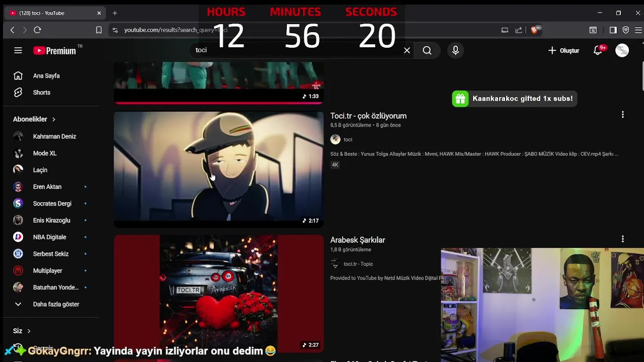
Task: Click the partially visible 1:33 video thumbnail
Action: coord(219,82)
